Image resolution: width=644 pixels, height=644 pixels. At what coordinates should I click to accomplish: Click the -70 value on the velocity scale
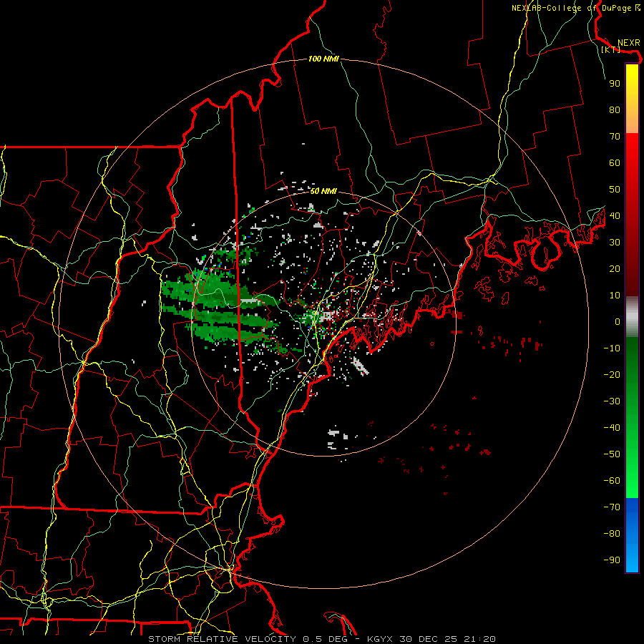pyautogui.click(x=612, y=507)
